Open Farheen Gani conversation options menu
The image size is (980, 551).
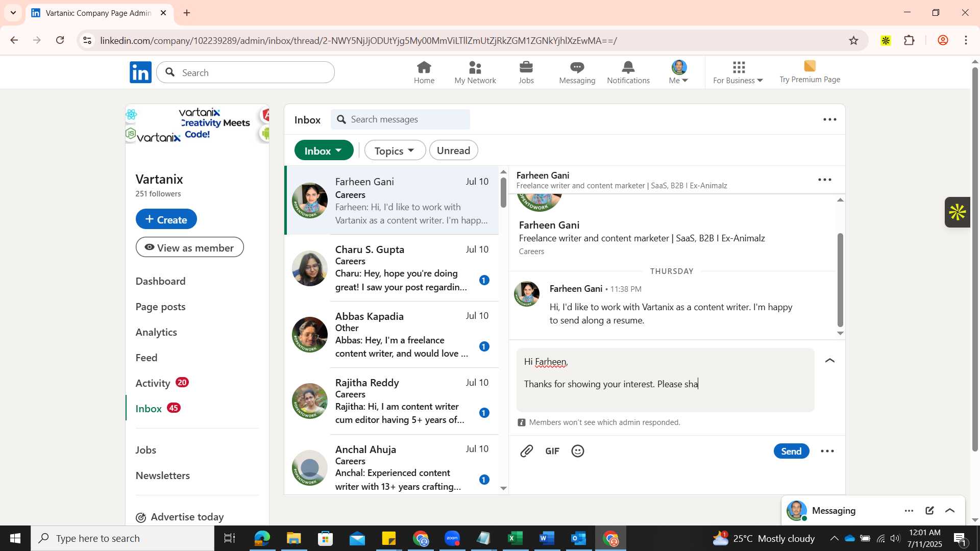(825, 180)
